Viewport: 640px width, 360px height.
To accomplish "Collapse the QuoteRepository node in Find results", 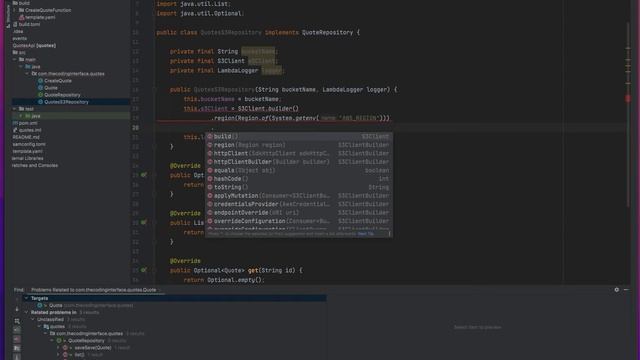I will click(52, 340).
